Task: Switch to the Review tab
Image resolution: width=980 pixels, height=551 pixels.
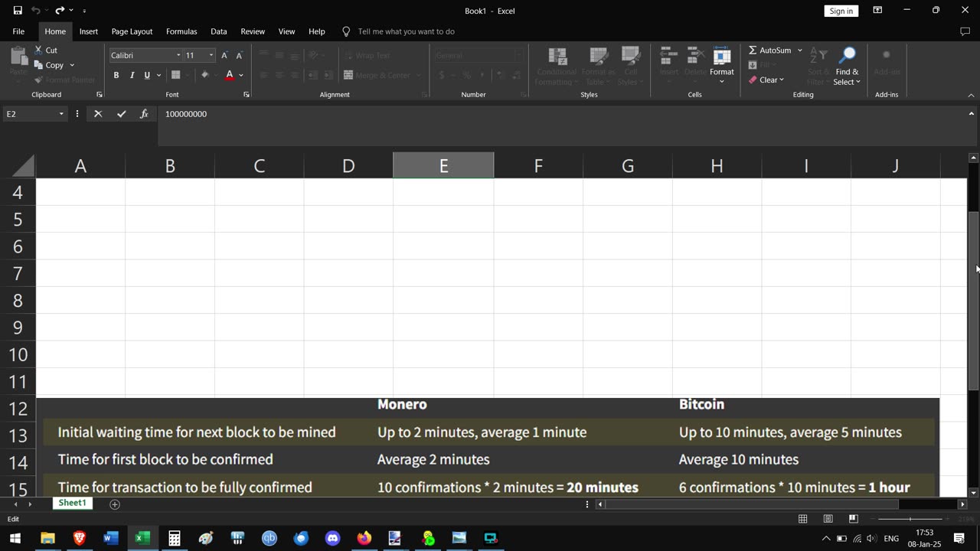Action: coord(253,31)
